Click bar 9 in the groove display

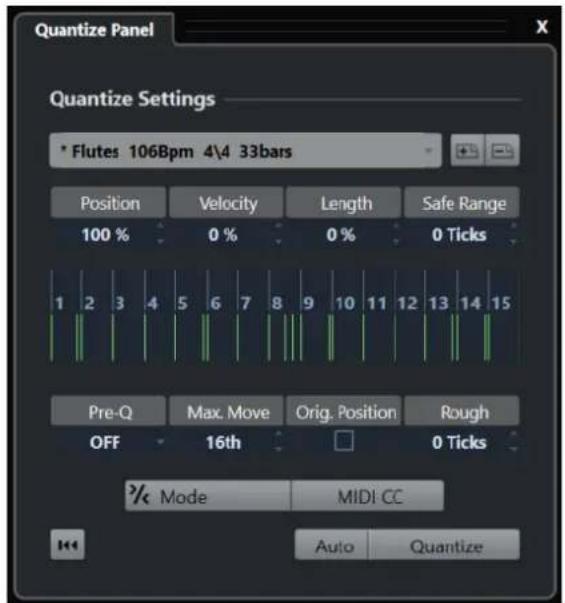tap(308, 303)
